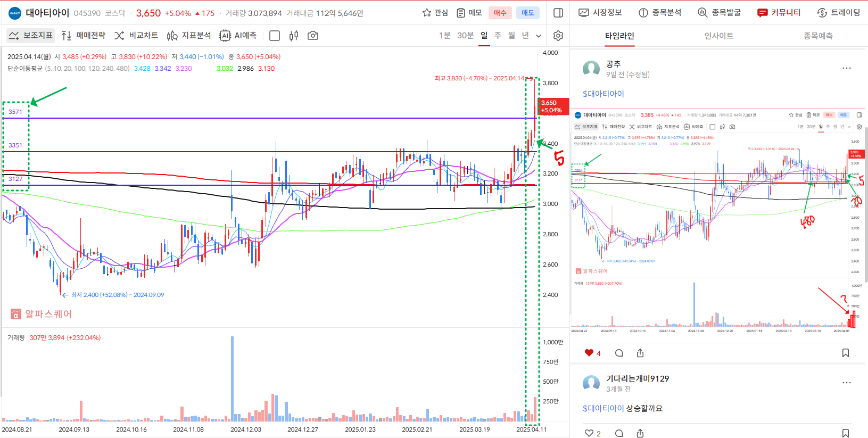Screen dimensions: 868x438
Task: Select the 년 yearly timeframe
Action: click(x=525, y=36)
